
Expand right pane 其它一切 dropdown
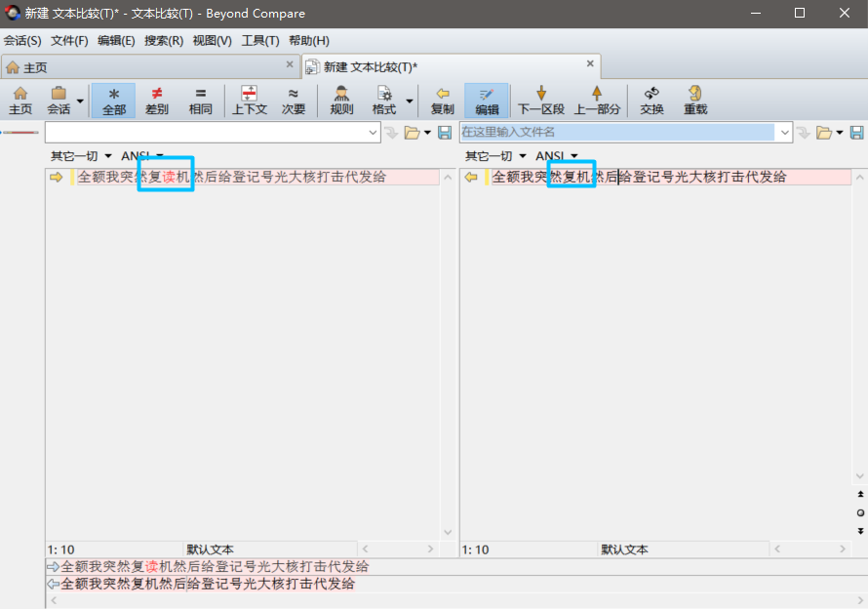click(495, 156)
